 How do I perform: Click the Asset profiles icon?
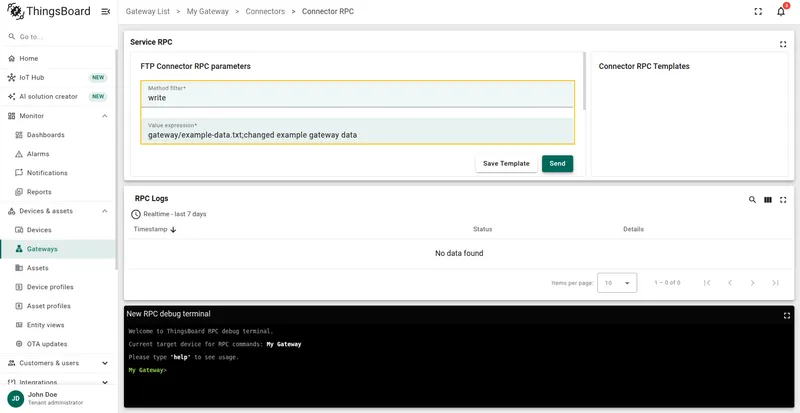pyautogui.click(x=19, y=306)
